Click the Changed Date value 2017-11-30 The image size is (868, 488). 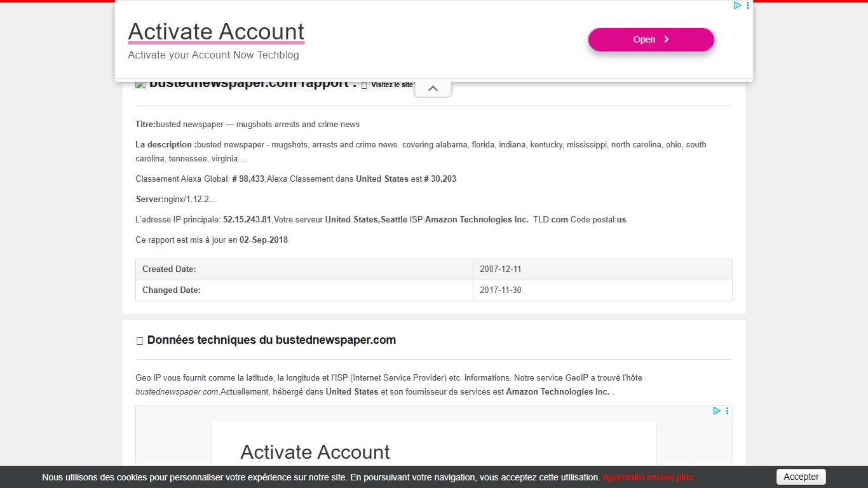point(500,290)
